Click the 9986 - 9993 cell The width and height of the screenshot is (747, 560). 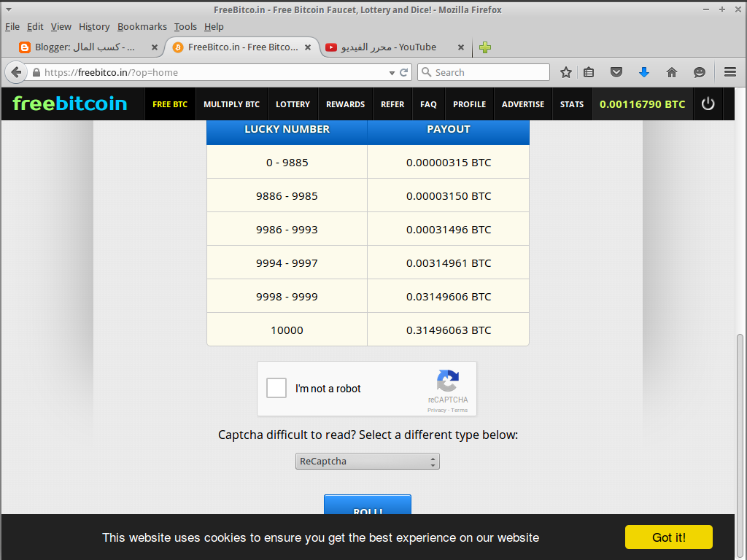pos(287,230)
